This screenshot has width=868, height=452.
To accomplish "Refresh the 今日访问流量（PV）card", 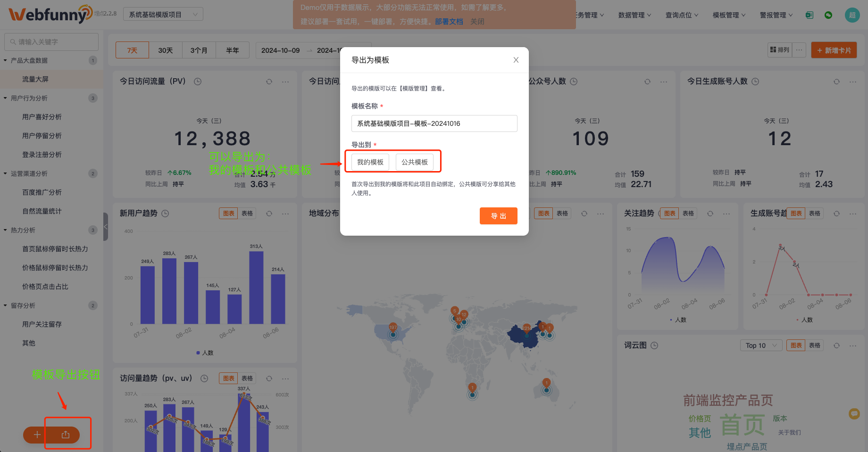I will point(269,82).
